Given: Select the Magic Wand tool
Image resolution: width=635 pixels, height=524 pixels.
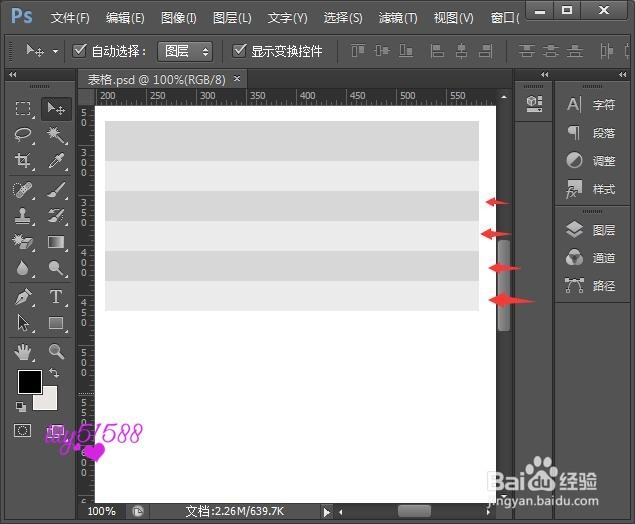Looking at the screenshot, I should (56, 134).
